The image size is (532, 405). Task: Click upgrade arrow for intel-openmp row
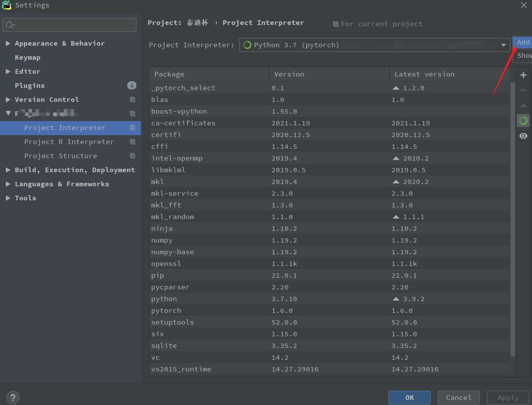tap(396, 158)
